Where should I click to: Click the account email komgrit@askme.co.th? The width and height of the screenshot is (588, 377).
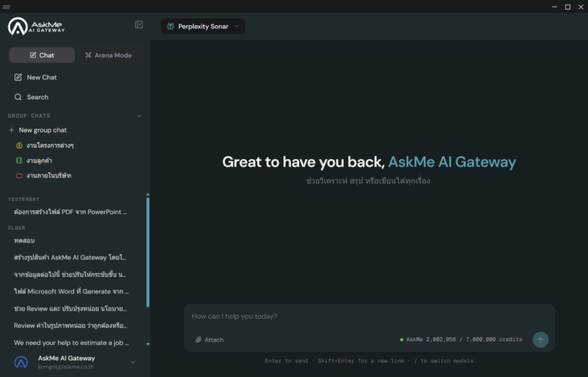click(66, 367)
